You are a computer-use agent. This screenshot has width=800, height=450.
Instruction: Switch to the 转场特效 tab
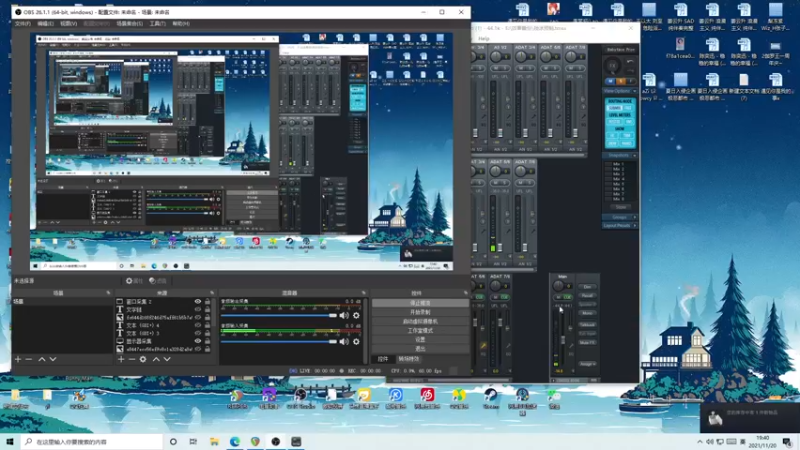point(409,358)
